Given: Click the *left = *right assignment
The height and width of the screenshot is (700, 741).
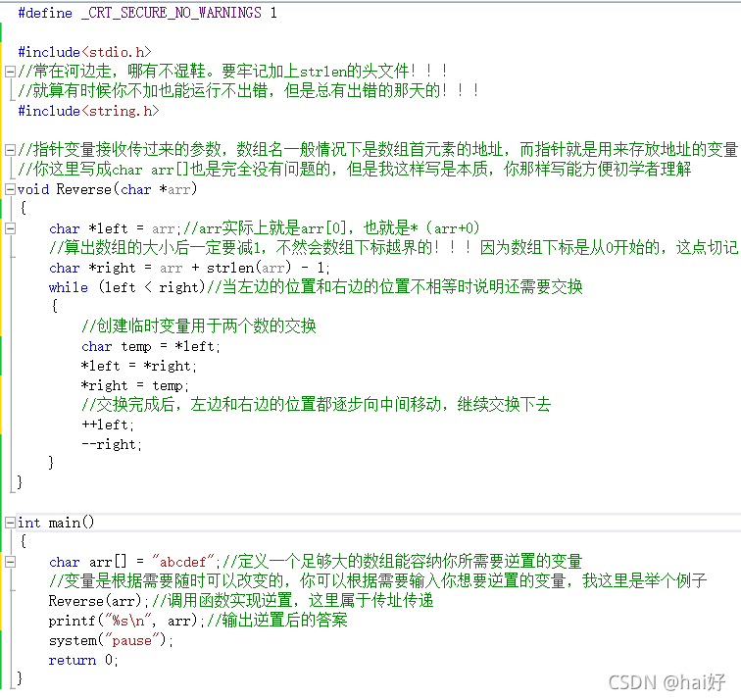Looking at the screenshot, I should click(x=138, y=366).
